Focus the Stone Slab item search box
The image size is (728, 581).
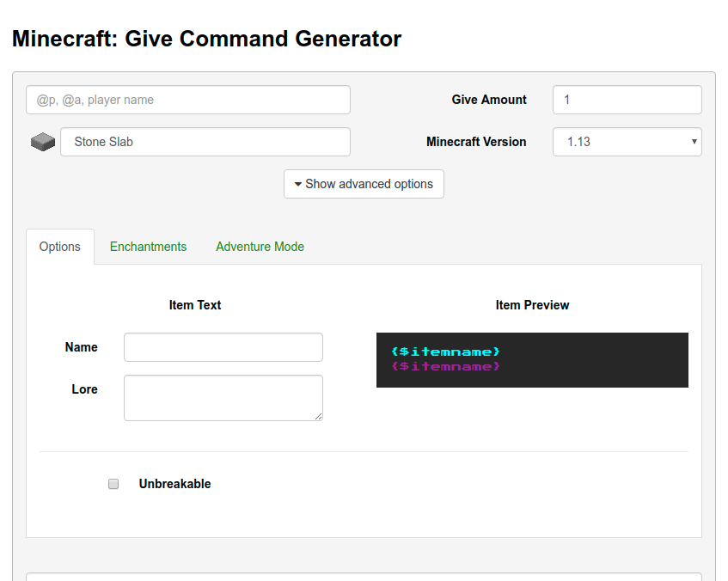coord(205,142)
